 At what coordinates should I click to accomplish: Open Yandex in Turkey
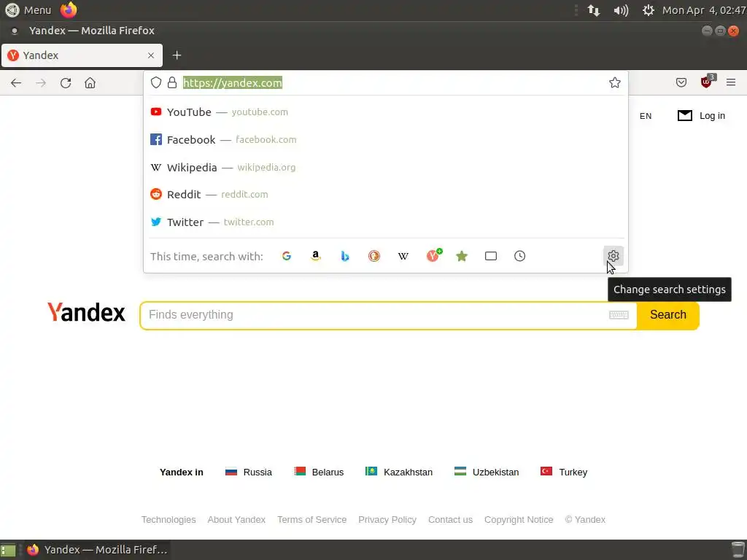564,472
